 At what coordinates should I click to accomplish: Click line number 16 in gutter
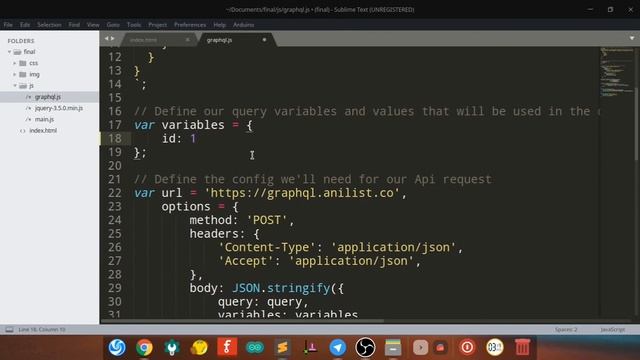click(115, 111)
